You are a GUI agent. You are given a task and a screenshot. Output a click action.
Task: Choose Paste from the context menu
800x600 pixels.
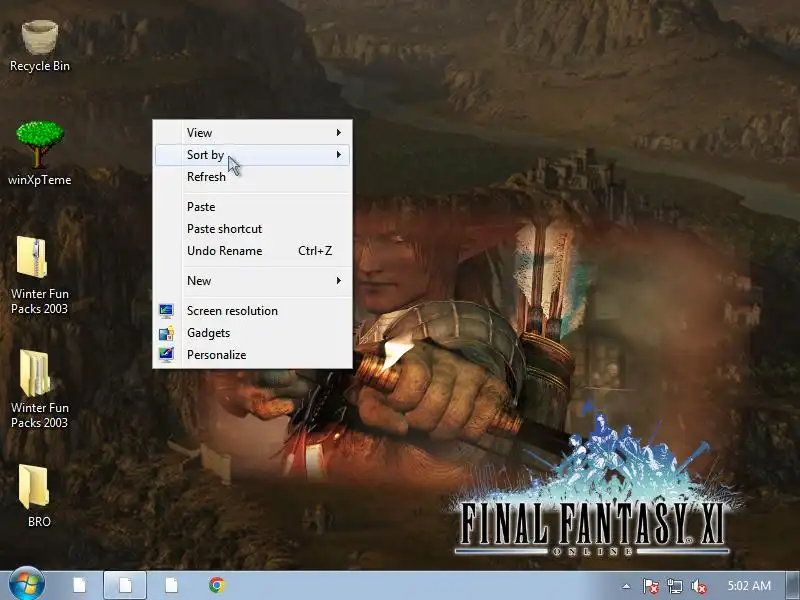pyautogui.click(x=253, y=207)
